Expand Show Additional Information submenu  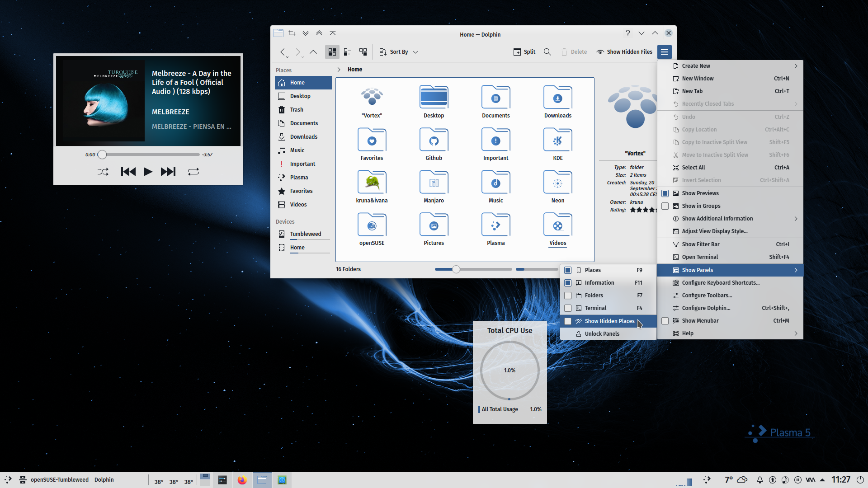tap(730, 219)
